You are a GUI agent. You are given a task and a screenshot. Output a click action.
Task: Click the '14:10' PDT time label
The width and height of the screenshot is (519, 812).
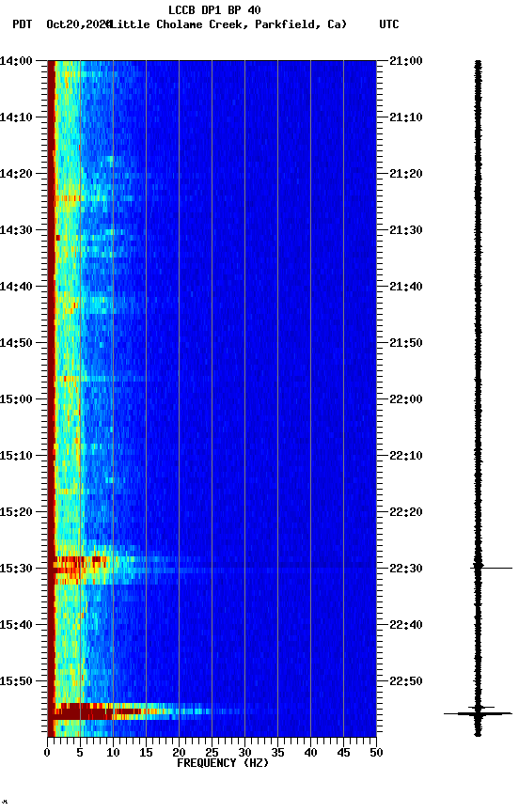pyautogui.click(x=16, y=117)
